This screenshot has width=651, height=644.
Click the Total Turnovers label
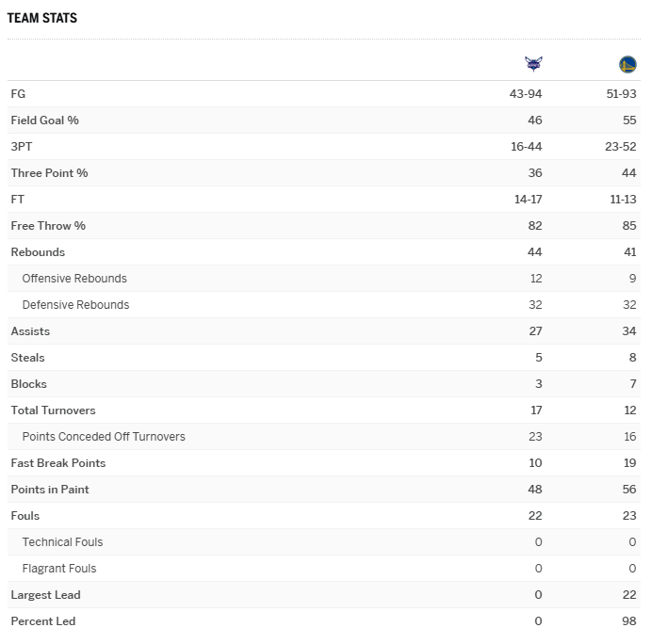(53, 411)
